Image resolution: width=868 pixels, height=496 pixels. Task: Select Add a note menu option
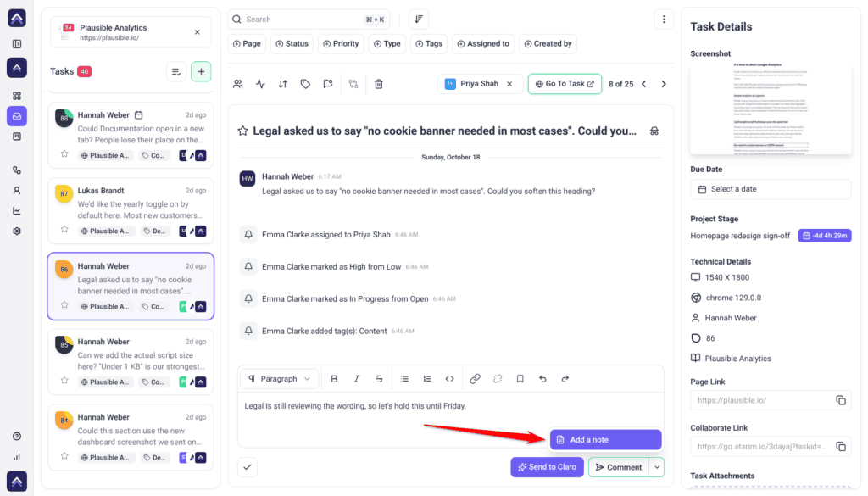point(605,439)
